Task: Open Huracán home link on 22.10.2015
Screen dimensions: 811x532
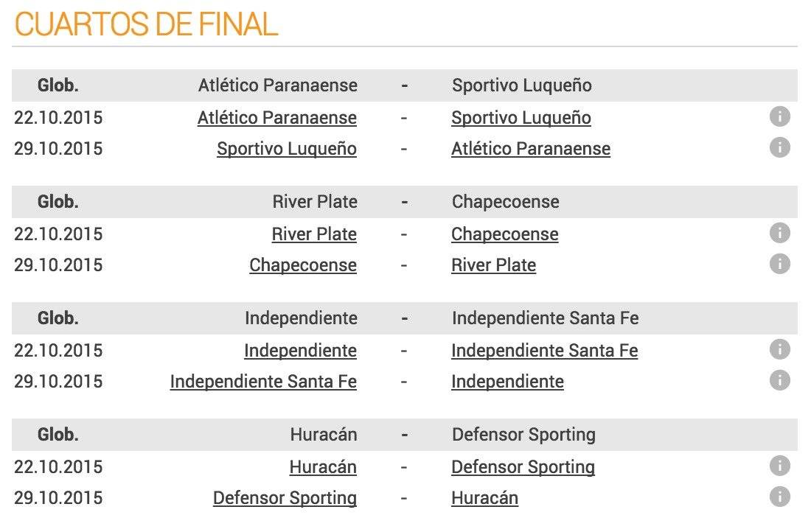Action: 323,467
